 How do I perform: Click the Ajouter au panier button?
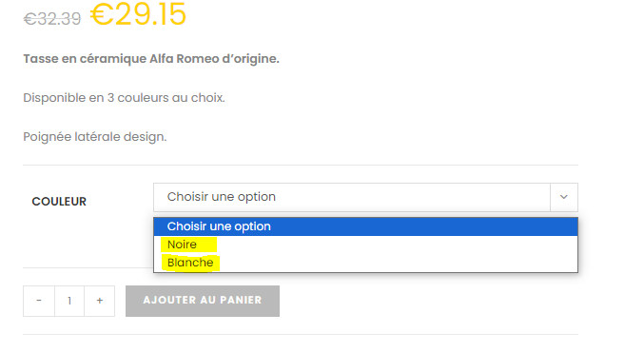point(203,301)
